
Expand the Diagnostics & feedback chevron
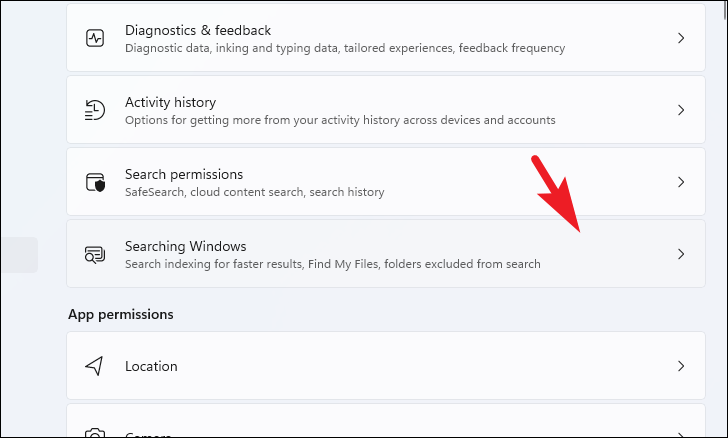click(681, 38)
